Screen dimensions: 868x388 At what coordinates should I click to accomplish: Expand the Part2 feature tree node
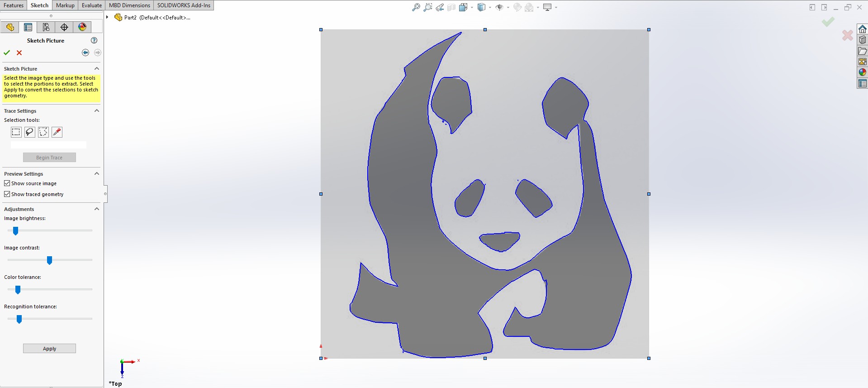click(107, 17)
